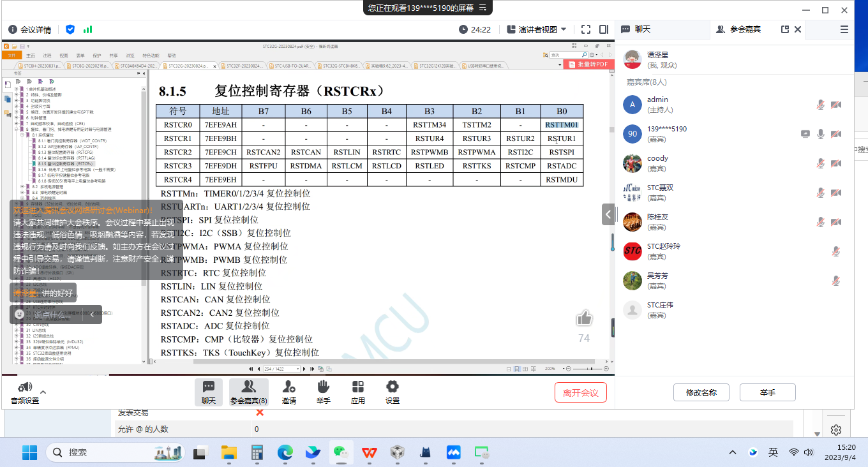Open the 演讲者视图 view dropdown
Viewport: 868px width, 467px height.
[x=537, y=29]
